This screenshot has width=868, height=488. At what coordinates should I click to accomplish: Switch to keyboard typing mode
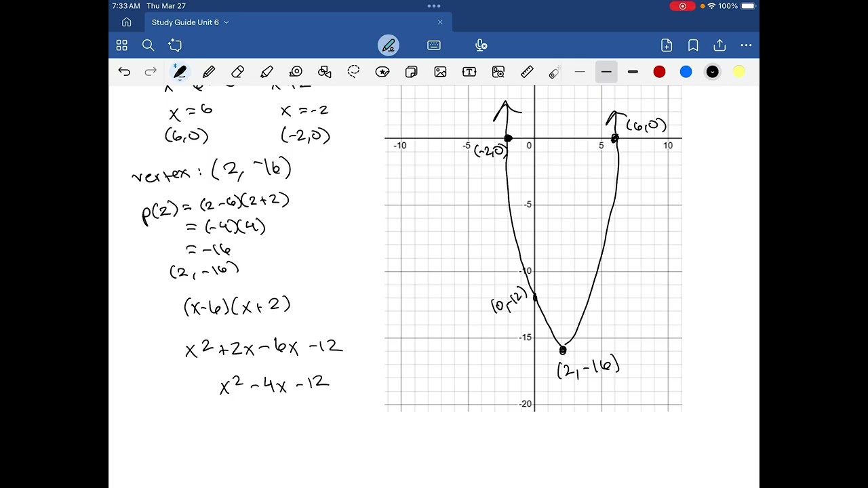coord(434,45)
